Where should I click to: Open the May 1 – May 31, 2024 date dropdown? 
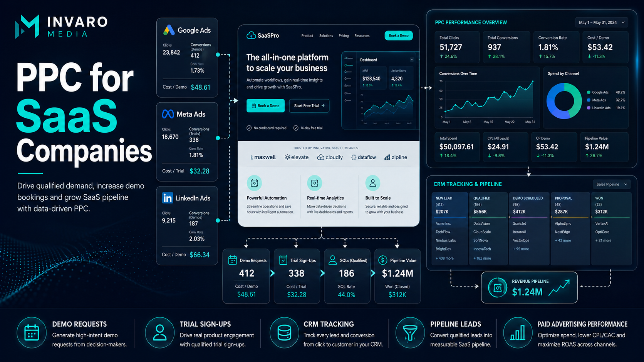coord(602,22)
